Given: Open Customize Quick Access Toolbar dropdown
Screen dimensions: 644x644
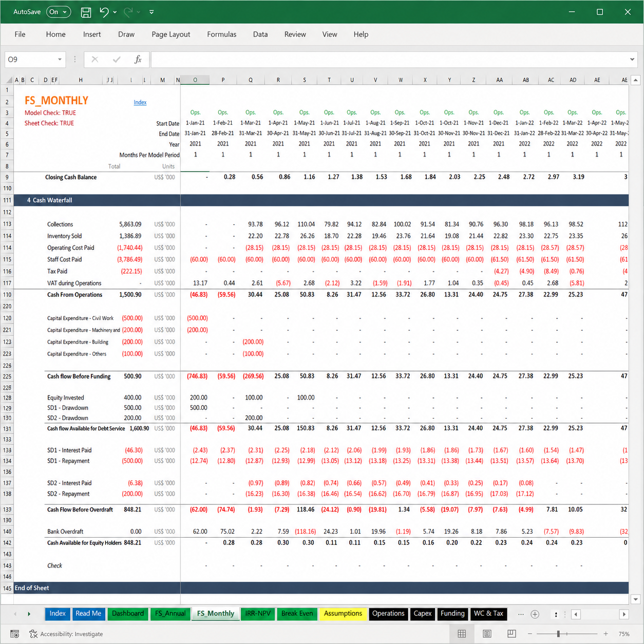Looking at the screenshot, I should 151,12.
